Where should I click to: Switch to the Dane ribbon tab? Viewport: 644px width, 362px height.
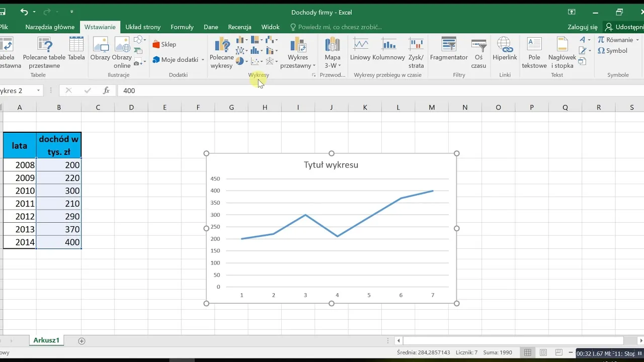tap(211, 27)
